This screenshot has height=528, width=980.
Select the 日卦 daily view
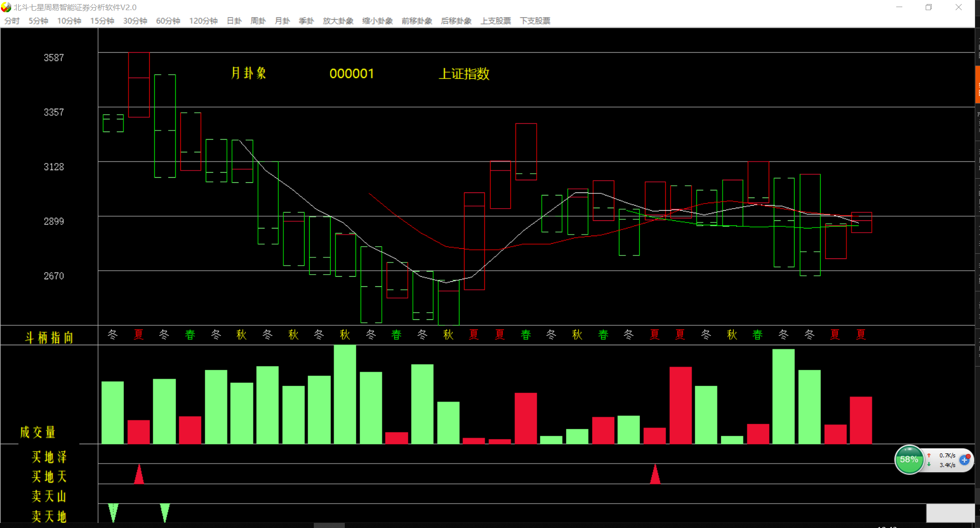click(234, 21)
